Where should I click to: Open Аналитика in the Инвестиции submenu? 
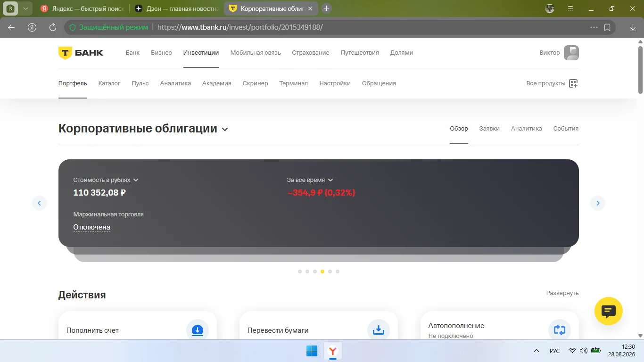click(175, 83)
